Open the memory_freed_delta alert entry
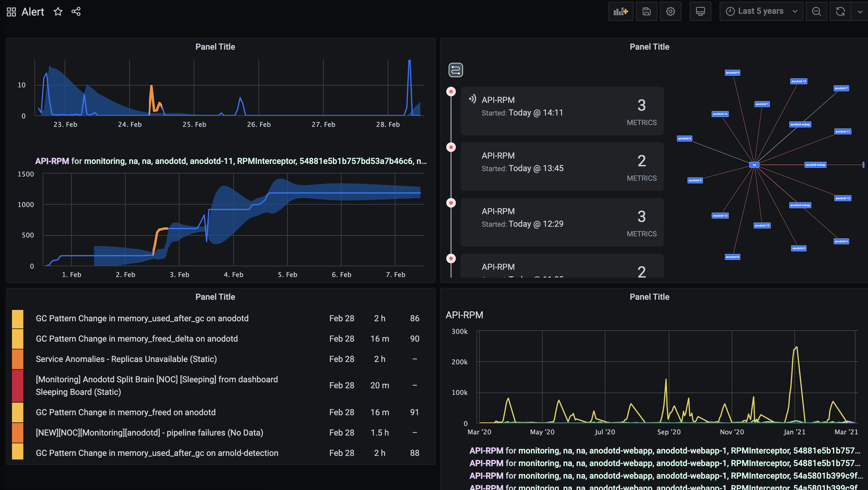 (x=136, y=339)
